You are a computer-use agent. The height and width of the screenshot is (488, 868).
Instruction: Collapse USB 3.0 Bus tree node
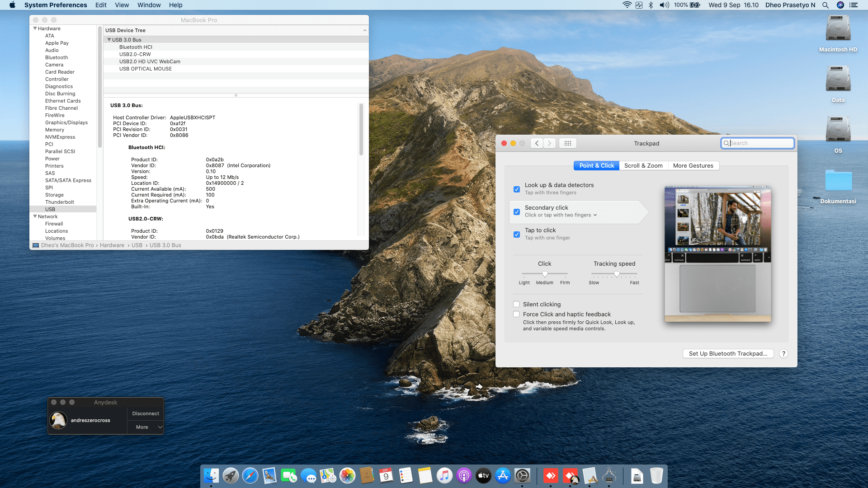tap(109, 40)
